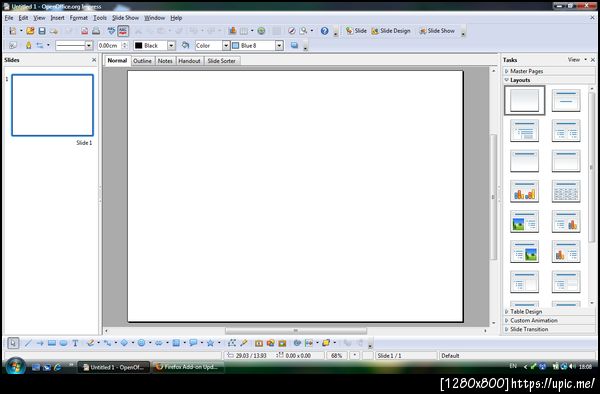Open the line style dropdown

point(89,46)
